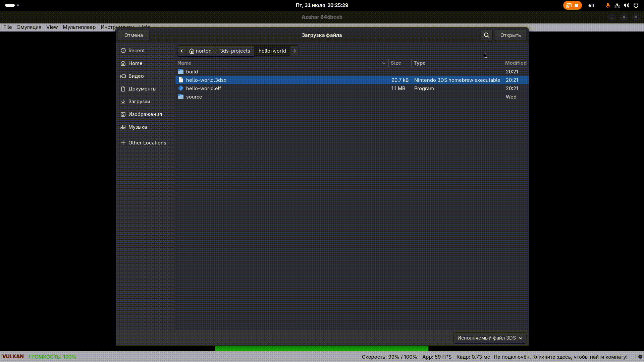Screen dimensions: 644x362
Task: Sort by the Type column header
Action: coord(457,63)
